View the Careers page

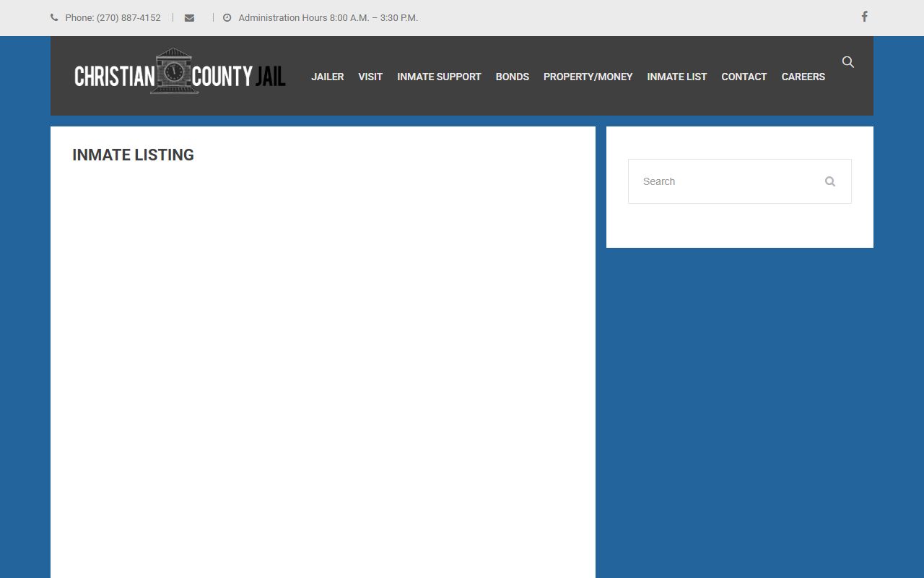pos(803,77)
